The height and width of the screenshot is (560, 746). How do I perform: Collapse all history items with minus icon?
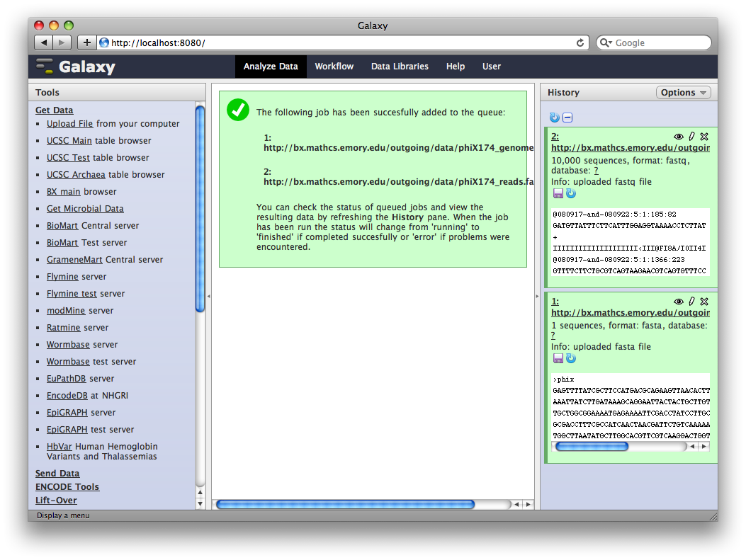click(567, 118)
